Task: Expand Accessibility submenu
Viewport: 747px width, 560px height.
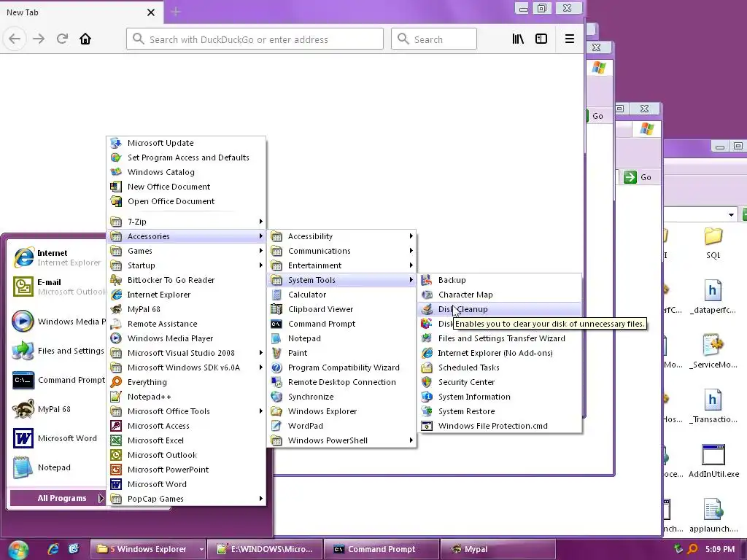Action: pyautogui.click(x=341, y=236)
